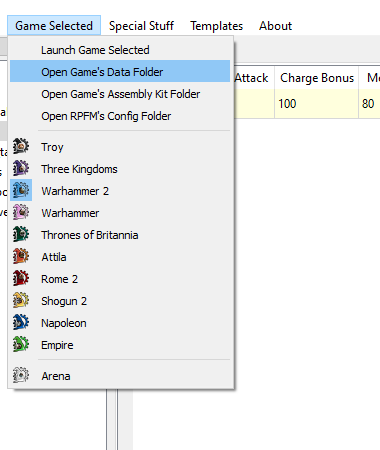This screenshot has height=450, width=380.
Task: Click the yellow Shogun 2 icon
Action: point(21,300)
